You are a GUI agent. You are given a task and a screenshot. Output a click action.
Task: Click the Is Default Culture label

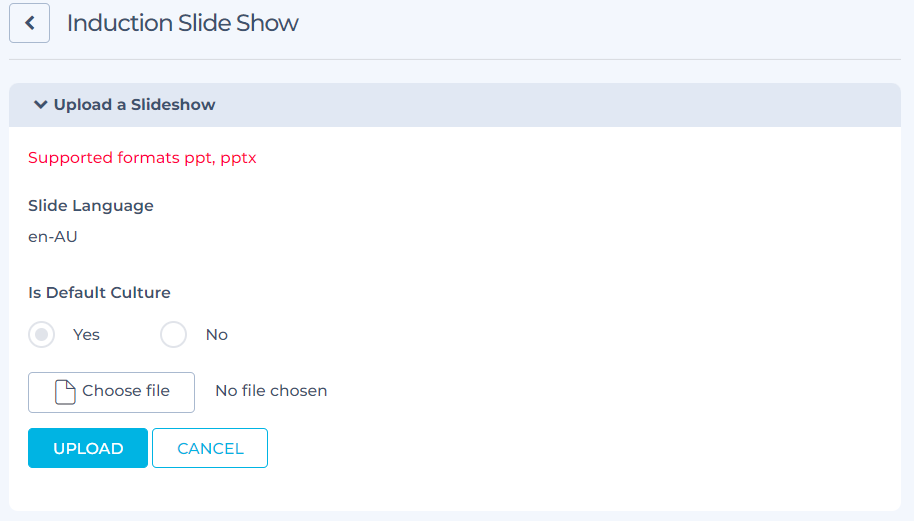[x=99, y=293]
